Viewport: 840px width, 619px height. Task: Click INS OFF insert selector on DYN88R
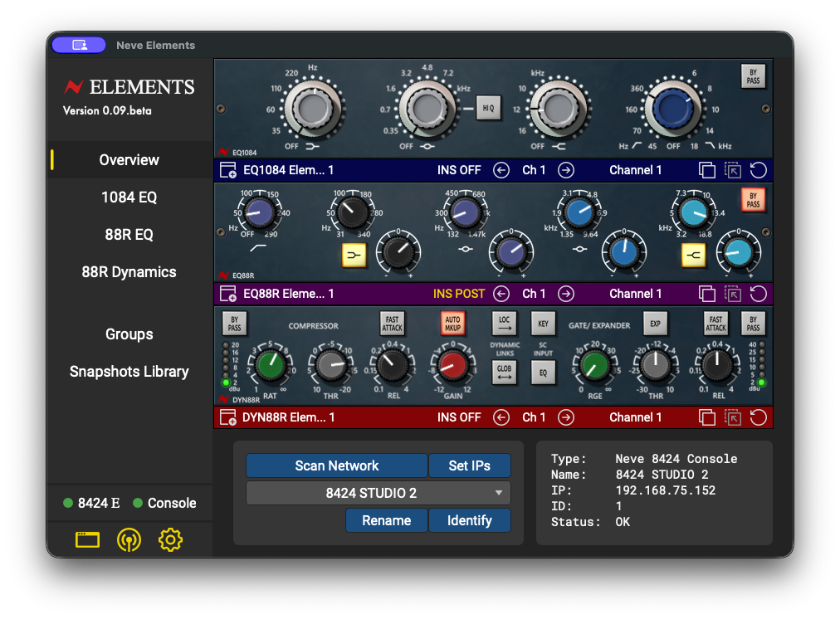(458, 417)
